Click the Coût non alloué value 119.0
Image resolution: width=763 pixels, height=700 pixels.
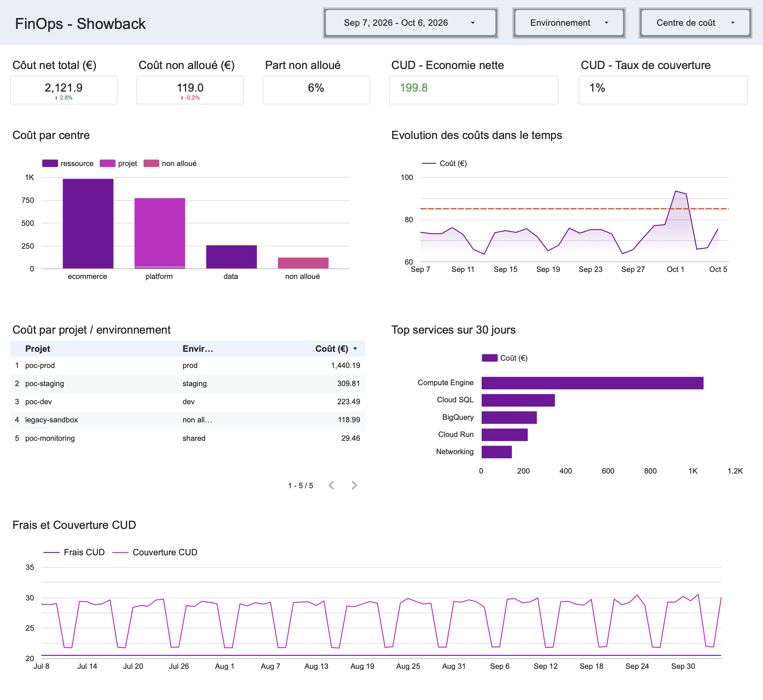click(x=190, y=88)
